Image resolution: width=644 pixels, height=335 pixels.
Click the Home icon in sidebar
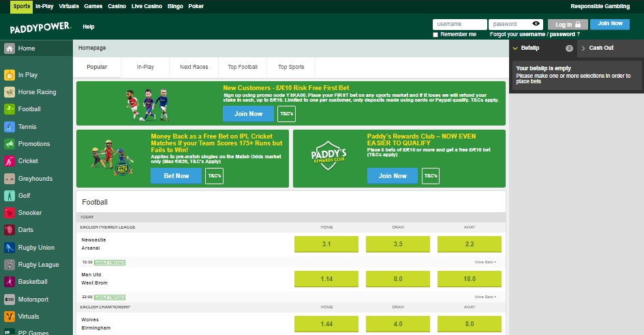tap(10, 48)
